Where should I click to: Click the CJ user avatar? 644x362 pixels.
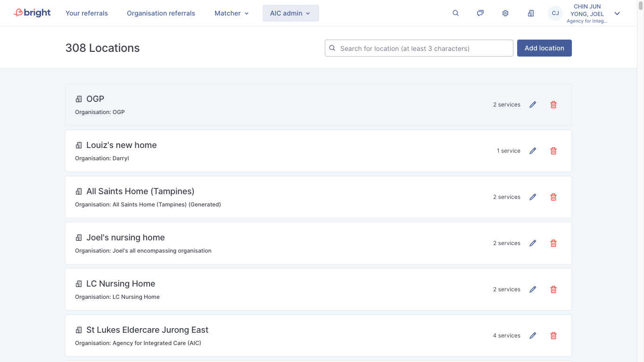[555, 13]
